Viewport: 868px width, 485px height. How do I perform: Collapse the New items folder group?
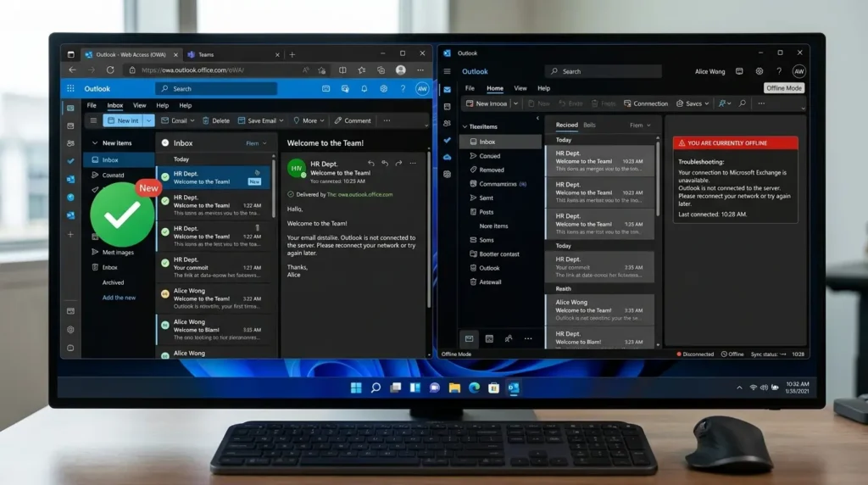point(95,142)
